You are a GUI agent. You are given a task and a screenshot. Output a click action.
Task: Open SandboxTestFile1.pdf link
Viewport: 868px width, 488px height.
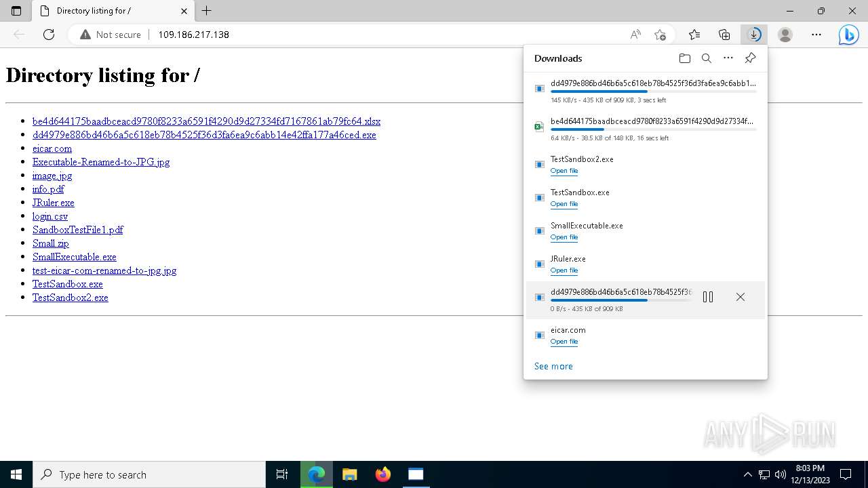pos(78,230)
